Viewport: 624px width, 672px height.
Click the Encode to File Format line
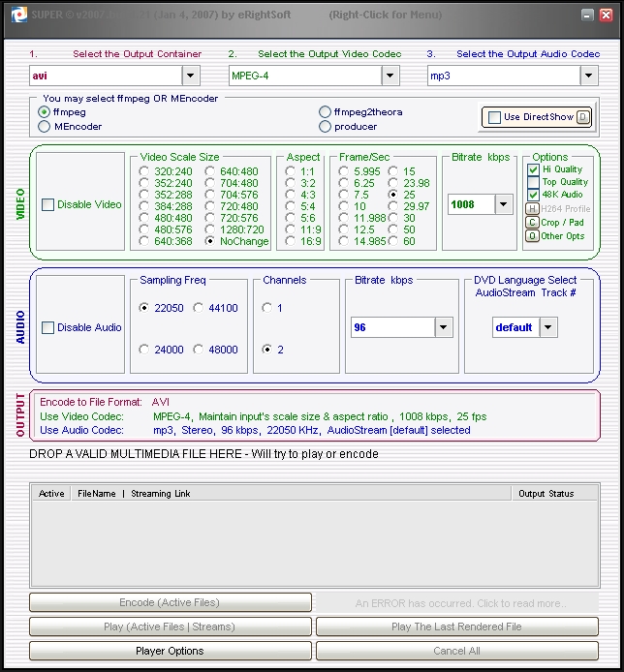tap(105, 402)
